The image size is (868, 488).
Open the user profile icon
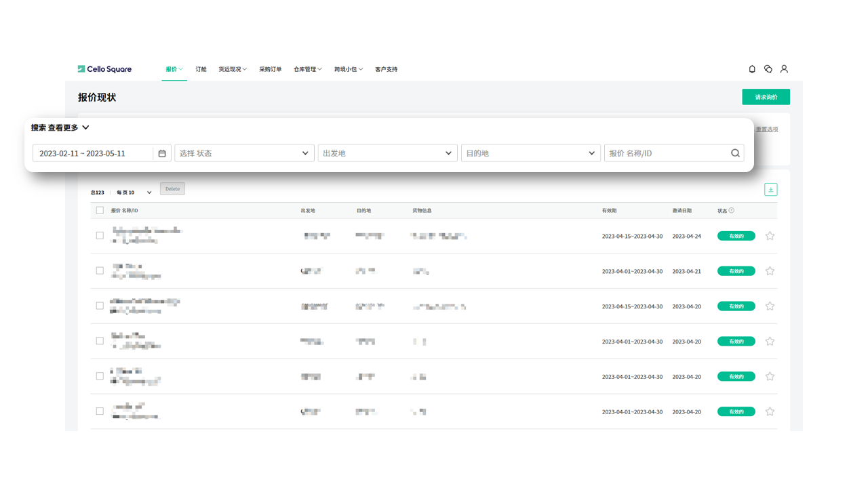[784, 69]
